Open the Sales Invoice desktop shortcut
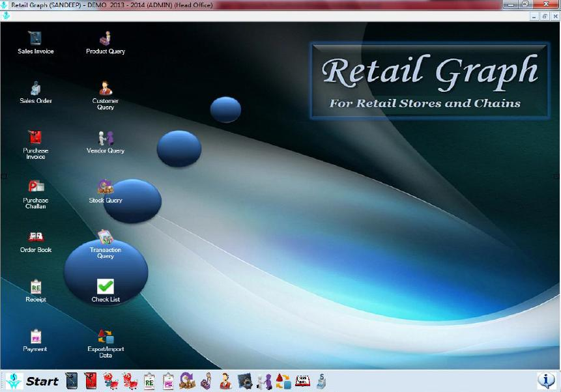The image size is (561, 392). click(x=35, y=43)
